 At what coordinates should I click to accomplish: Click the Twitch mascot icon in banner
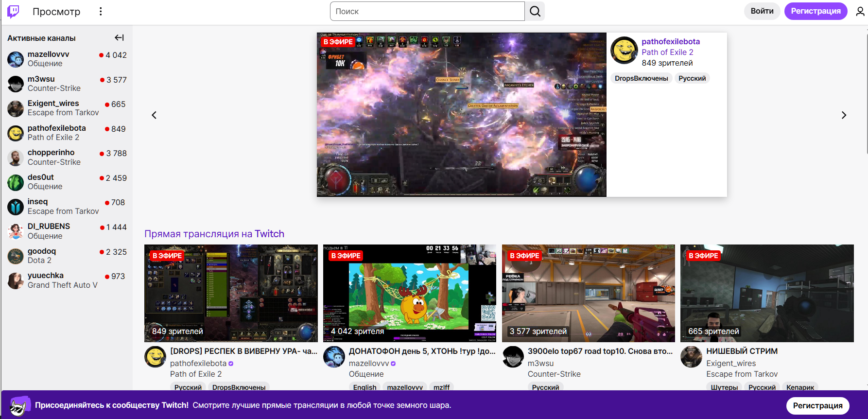[20, 406]
